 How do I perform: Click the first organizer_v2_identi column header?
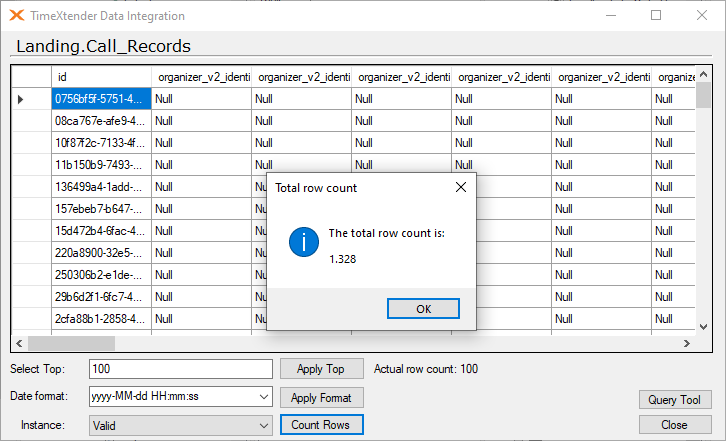[202, 77]
